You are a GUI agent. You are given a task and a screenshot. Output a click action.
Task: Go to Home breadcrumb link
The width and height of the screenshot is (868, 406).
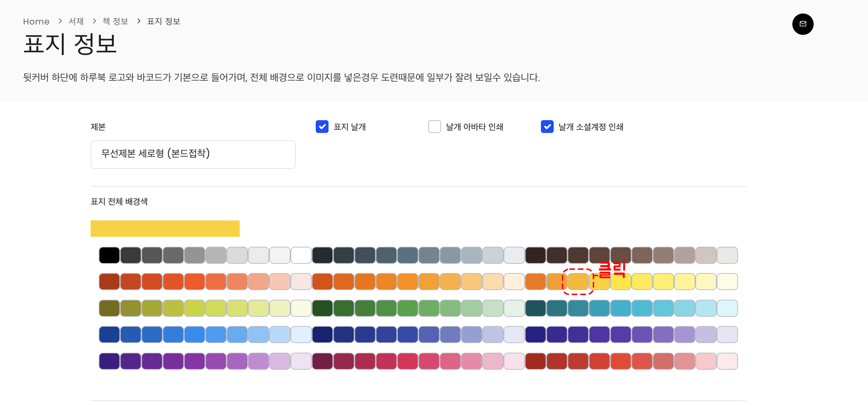coord(36,21)
